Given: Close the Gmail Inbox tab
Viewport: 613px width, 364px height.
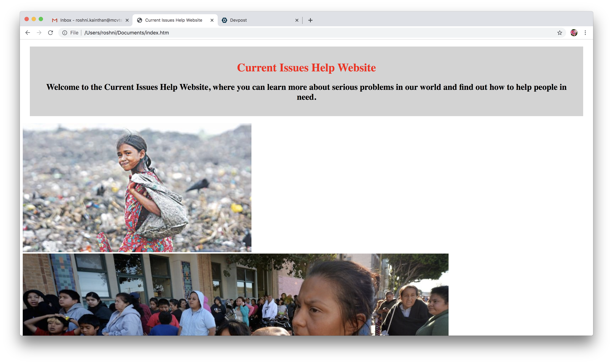Looking at the screenshot, I should pyautogui.click(x=127, y=20).
